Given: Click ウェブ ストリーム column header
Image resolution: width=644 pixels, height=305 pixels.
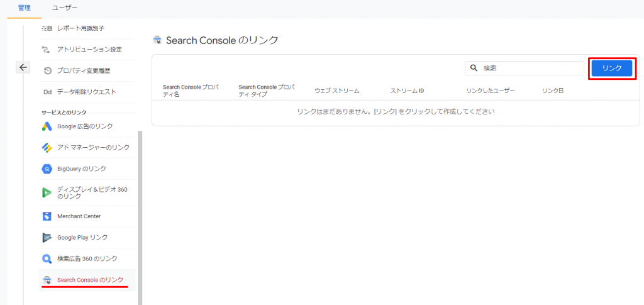Looking at the screenshot, I should [337, 91].
